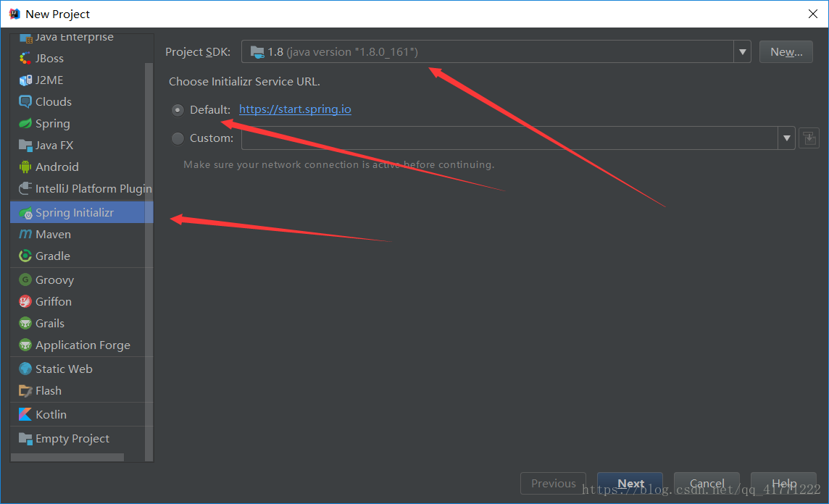Click the Grails icon
The image size is (829, 504).
pyautogui.click(x=25, y=323)
